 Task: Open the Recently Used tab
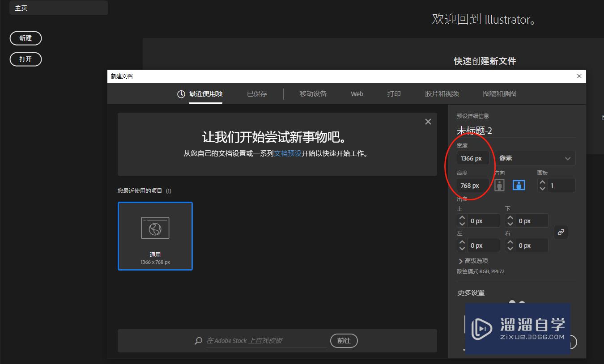click(x=200, y=94)
